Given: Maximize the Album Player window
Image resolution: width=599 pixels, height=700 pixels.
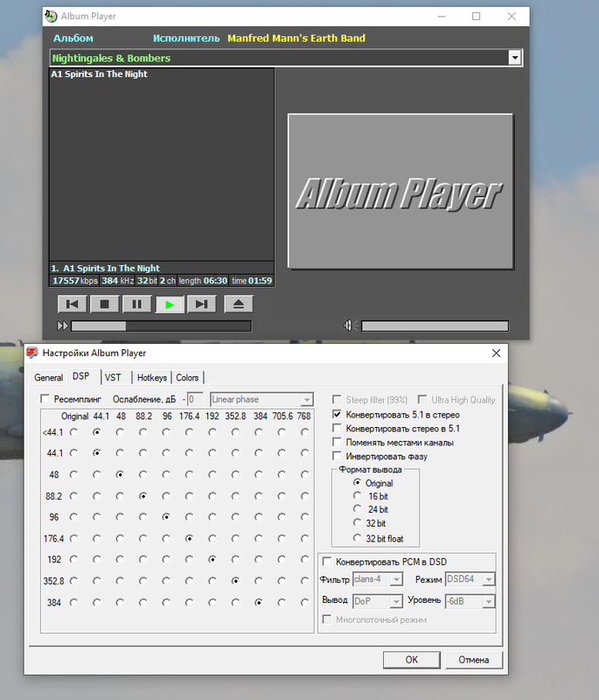Looking at the screenshot, I should click(x=477, y=17).
